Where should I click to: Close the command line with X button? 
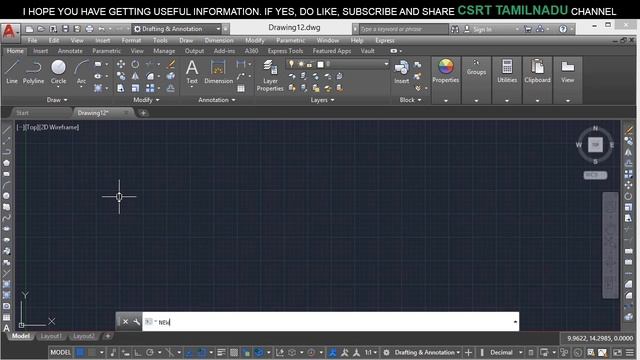(x=125, y=322)
